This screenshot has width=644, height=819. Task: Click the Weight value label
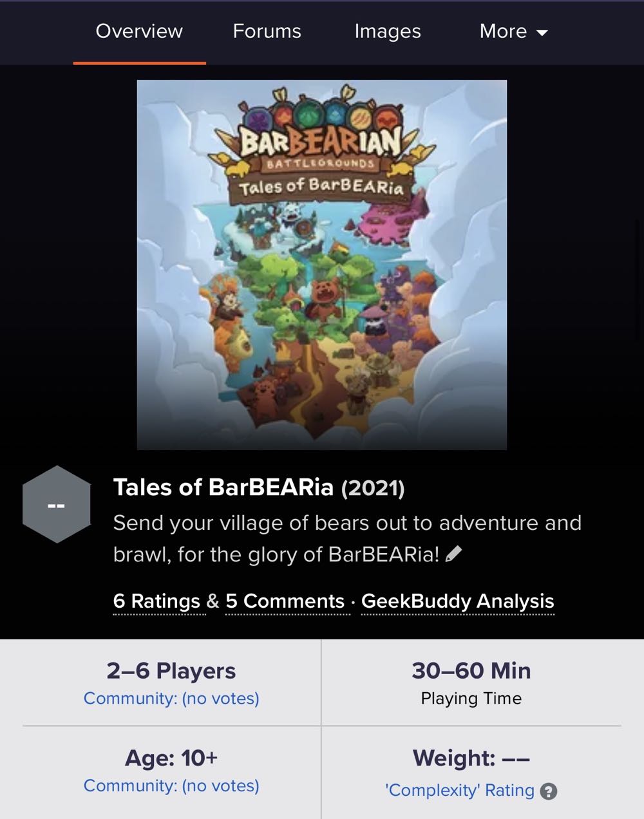coord(471,758)
